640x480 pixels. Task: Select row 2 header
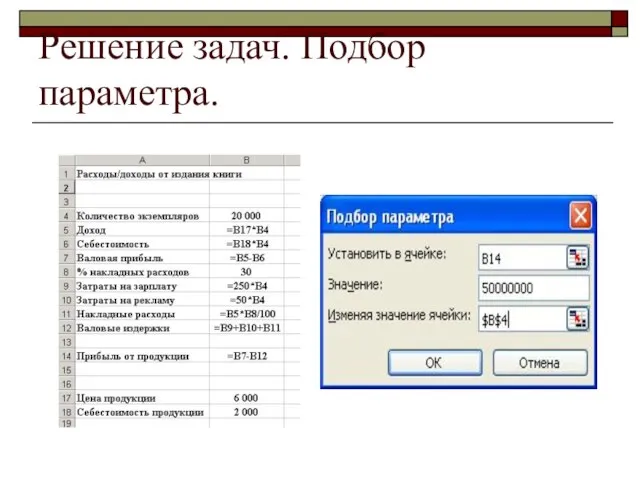point(67,188)
